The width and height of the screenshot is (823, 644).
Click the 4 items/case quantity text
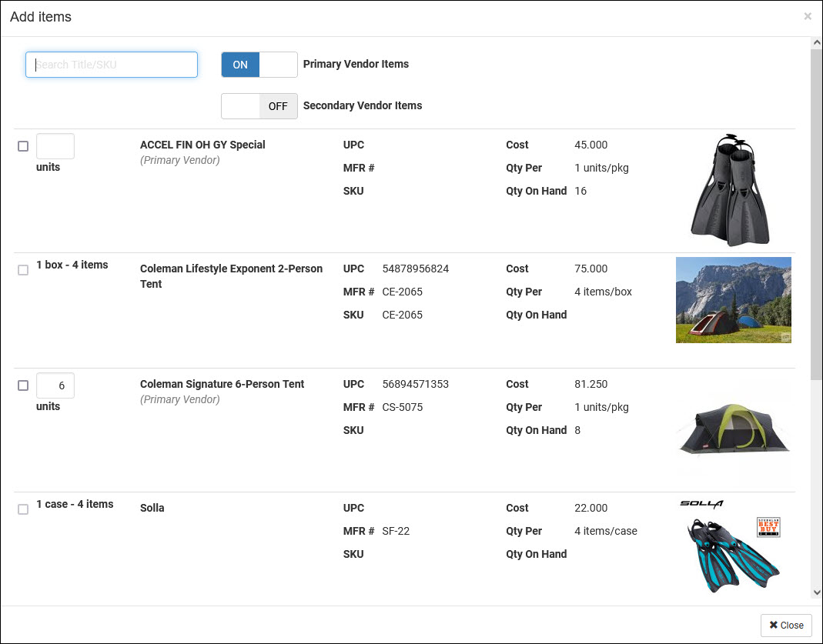click(x=606, y=531)
